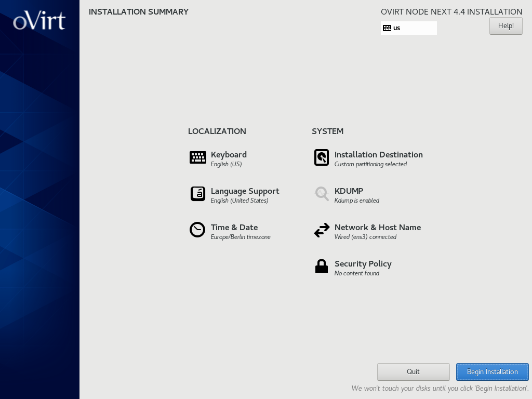
Task: Click 'Custom partitioning selected' status text
Action: (x=370, y=164)
